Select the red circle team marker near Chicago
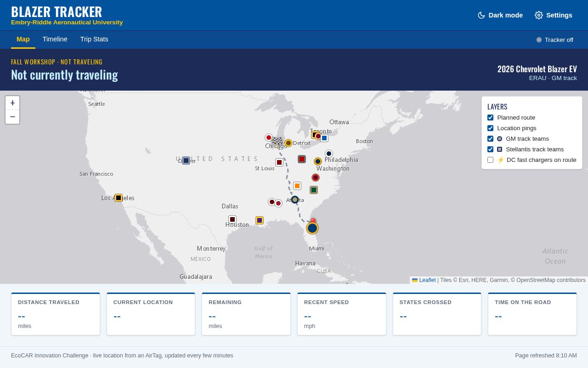 (269, 138)
